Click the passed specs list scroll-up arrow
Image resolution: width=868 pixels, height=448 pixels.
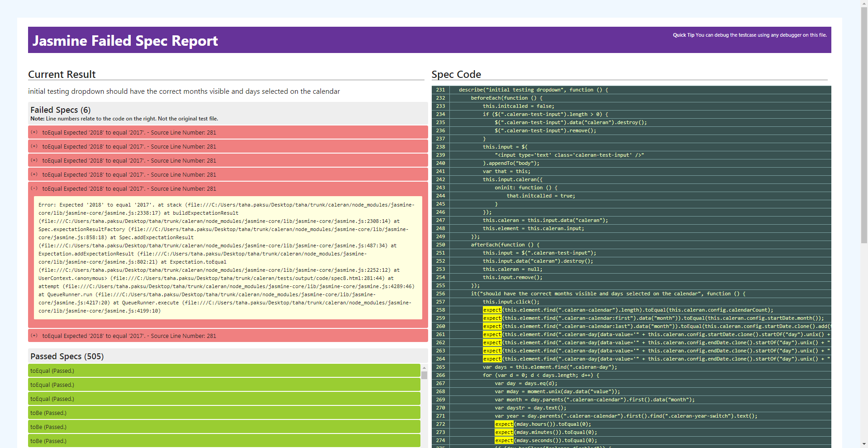click(x=424, y=367)
